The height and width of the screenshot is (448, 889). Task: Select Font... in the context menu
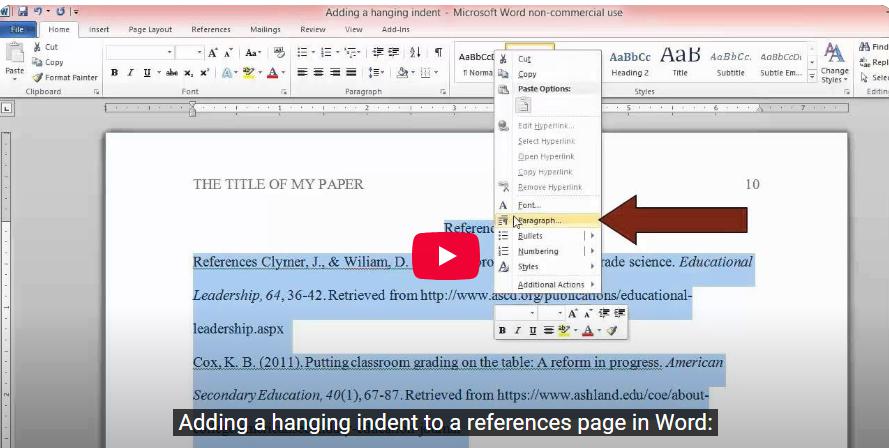click(x=548, y=205)
